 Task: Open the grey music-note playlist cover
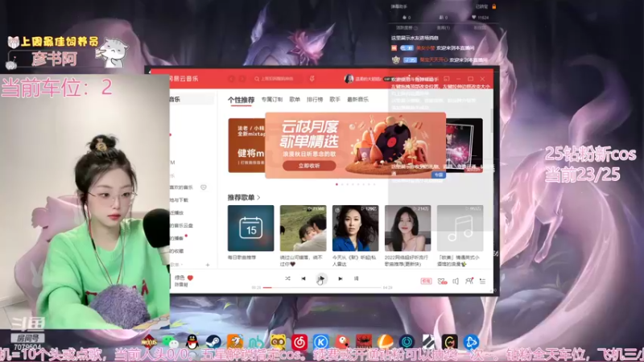pyautogui.click(x=460, y=228)
